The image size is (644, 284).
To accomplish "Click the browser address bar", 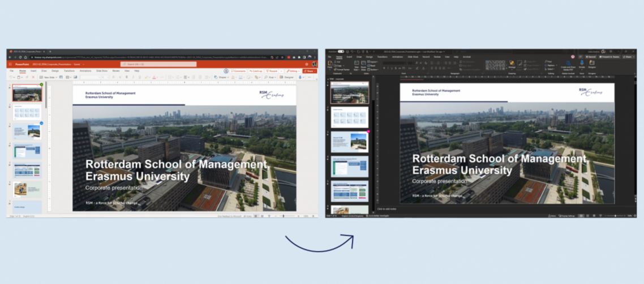I will click(x=157, y=57).
